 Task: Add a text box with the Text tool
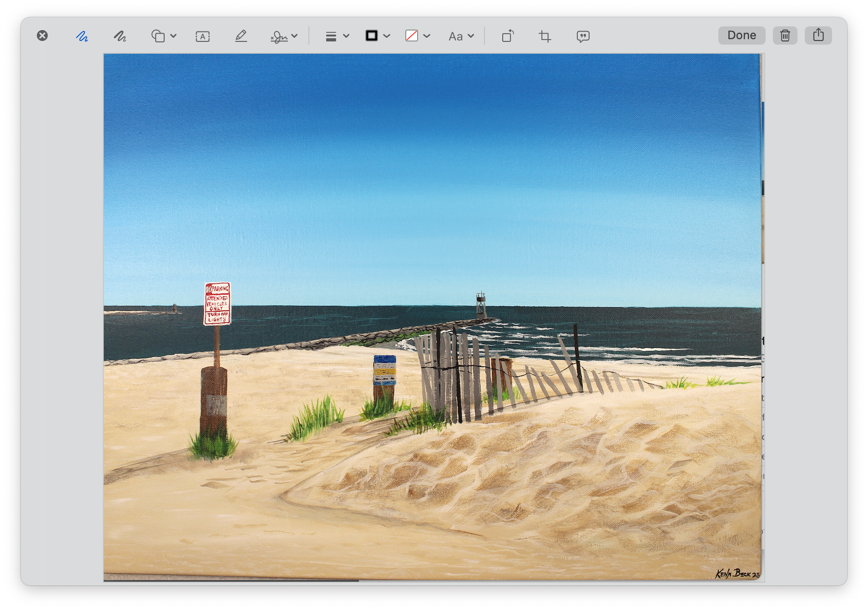[203, 36]
